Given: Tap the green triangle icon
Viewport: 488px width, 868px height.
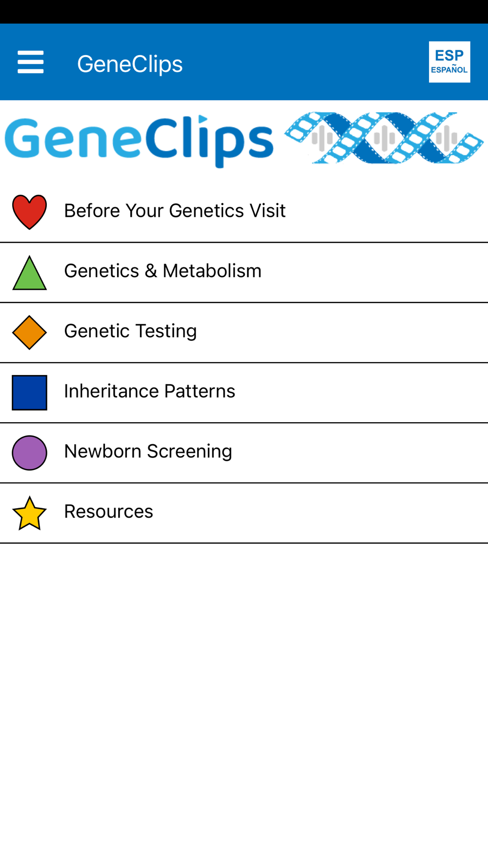Looking at the screenshot, I should (x=29, y=272).
